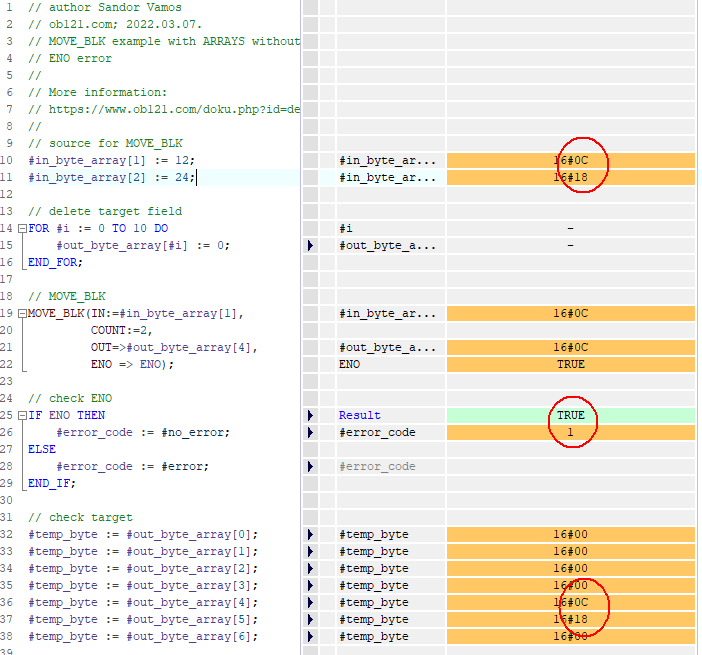Image resolution: width=702 pixels, height=655 pixels.
Task: Click the ENO value TRUE on line 22
Action: [x=570, y=364]
